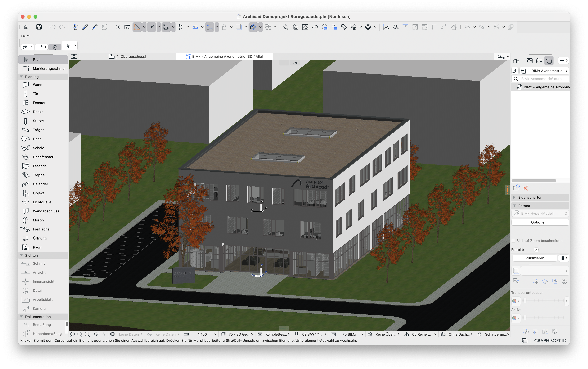
Task: Select the Dachfenster skylight tool
Action: pyautogui.click(x=43, y=157)
